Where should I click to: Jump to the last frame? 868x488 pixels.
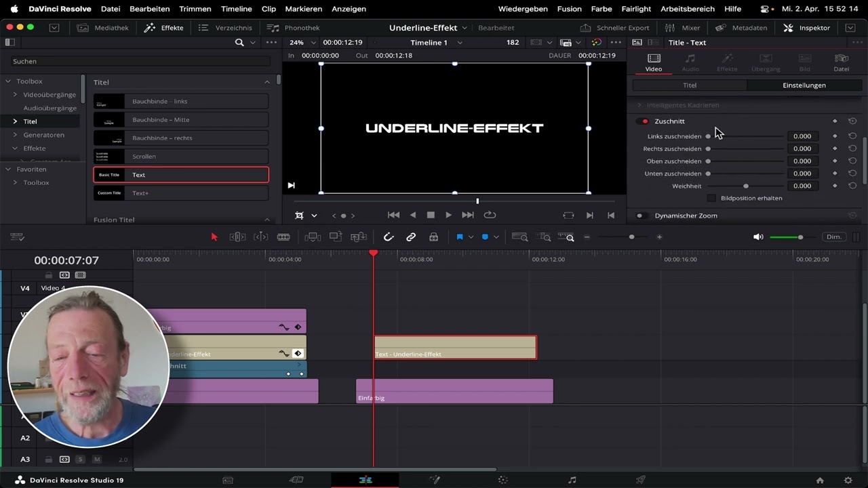(x=467, y=215)
